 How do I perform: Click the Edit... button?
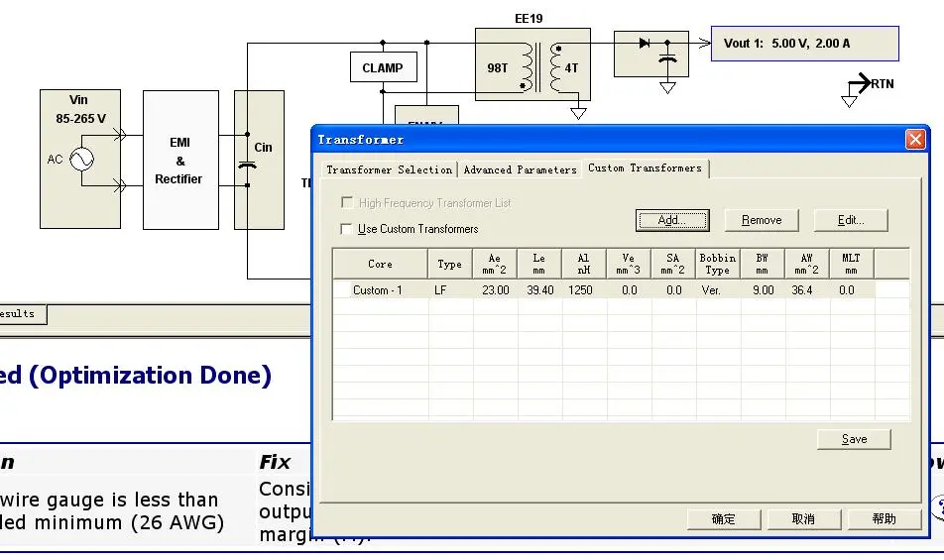coord(851,220)
